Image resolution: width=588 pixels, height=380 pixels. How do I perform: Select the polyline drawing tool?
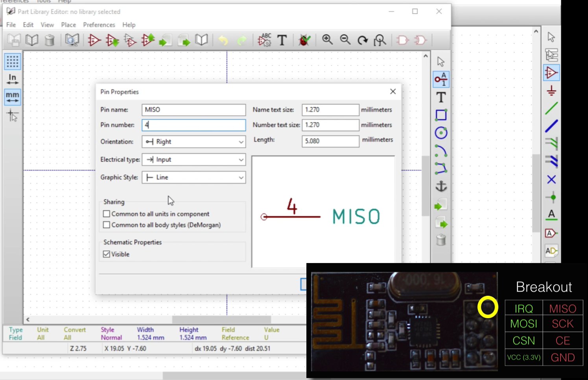pyautogui.click(x=441, y=168)
